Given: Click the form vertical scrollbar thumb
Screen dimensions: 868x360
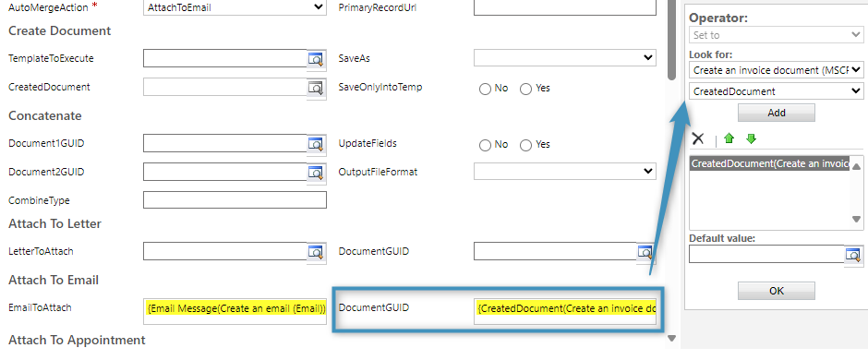Looking at the screenshot, I should [x=672, y=40].
